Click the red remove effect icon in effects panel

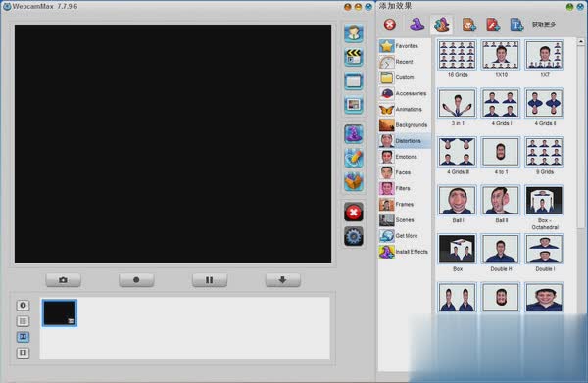click(390, 24)
